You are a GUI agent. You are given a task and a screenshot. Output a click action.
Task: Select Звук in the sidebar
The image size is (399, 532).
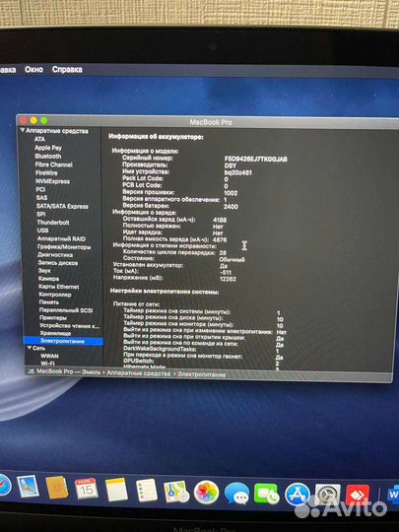point(44,271)
